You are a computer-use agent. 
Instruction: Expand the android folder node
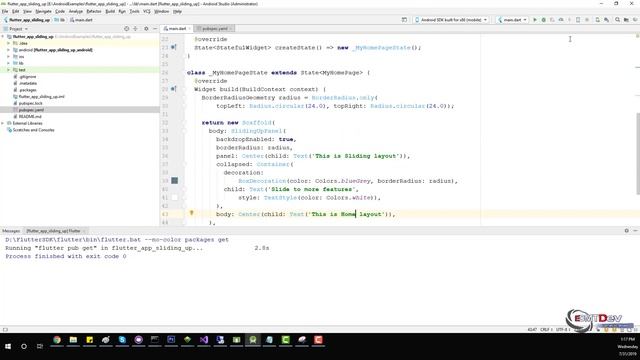[x=9, y=50]
